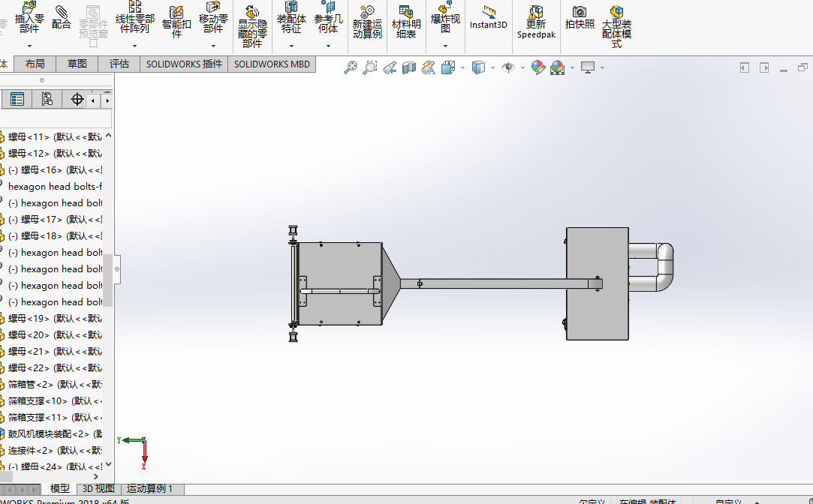Switch to the Layout (布局) tab
Image resolution: width=813 pixels, height=504 pixels.
click(x=35, y=64)
